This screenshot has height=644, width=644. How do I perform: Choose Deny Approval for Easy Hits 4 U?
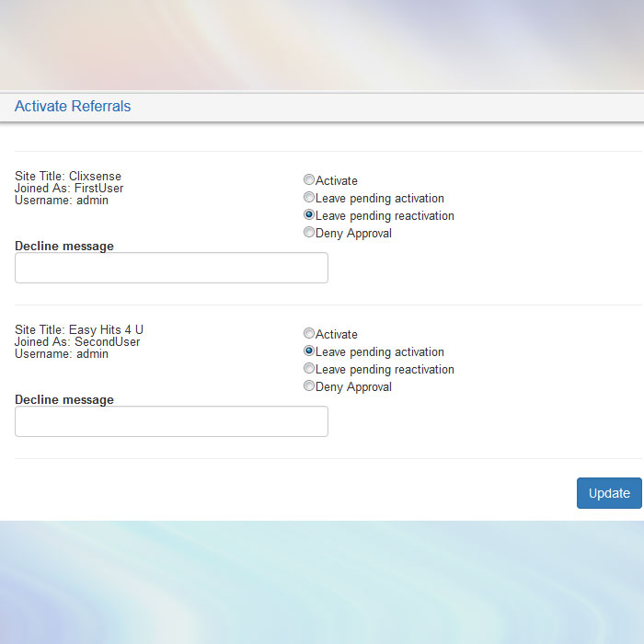(x=309, y=385)
